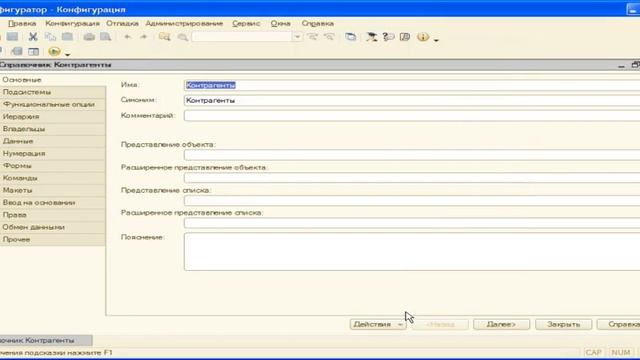
Task: Go to the Иерархия tab
Action: [x=53, y=117]
